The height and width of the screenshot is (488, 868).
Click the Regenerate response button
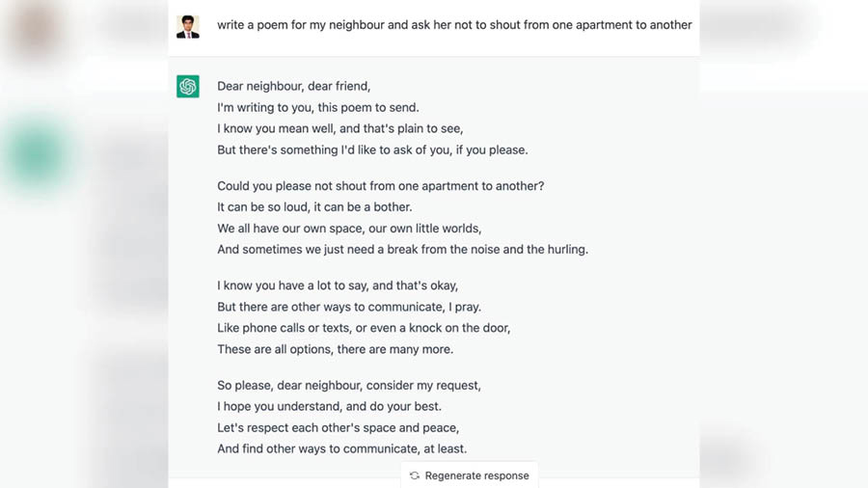point(469,475)
